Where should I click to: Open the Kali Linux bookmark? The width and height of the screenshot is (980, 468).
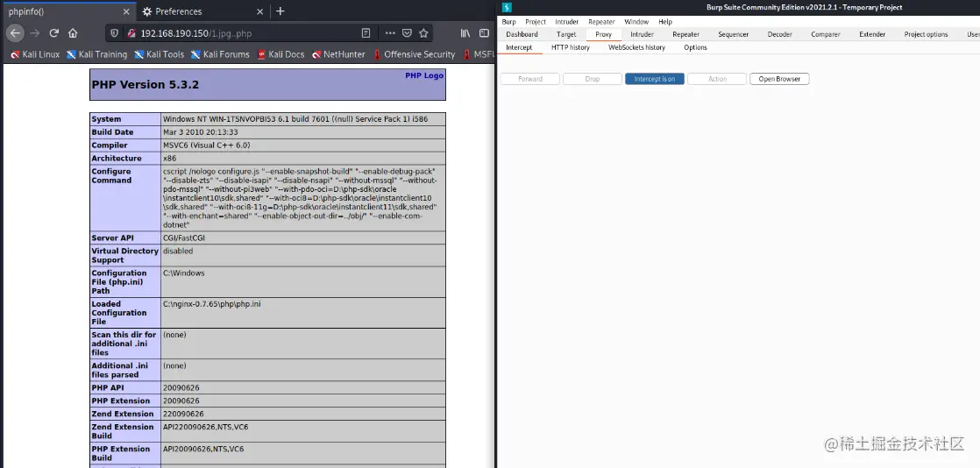tap(35, 54)
